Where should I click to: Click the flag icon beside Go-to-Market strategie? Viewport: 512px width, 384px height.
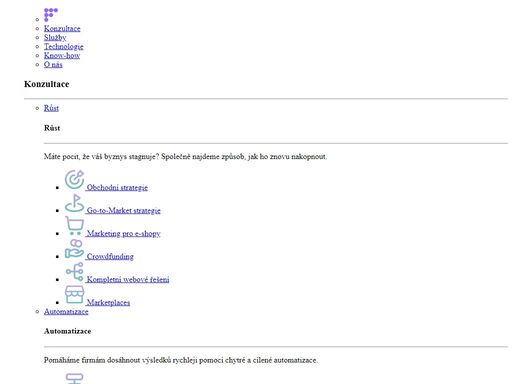click(74, 203)
